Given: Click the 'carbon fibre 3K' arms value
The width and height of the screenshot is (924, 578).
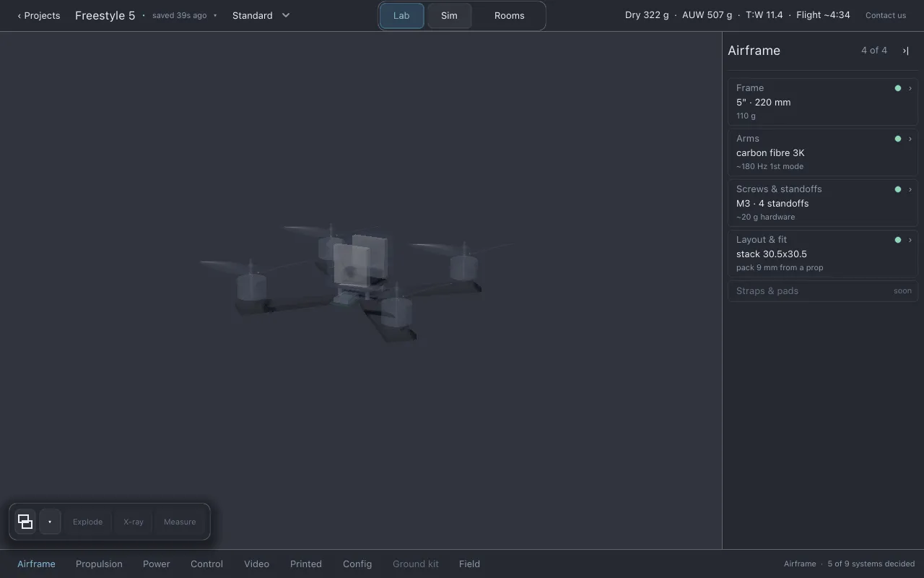Looking at the screenshot, I should [x=770, y=153].
